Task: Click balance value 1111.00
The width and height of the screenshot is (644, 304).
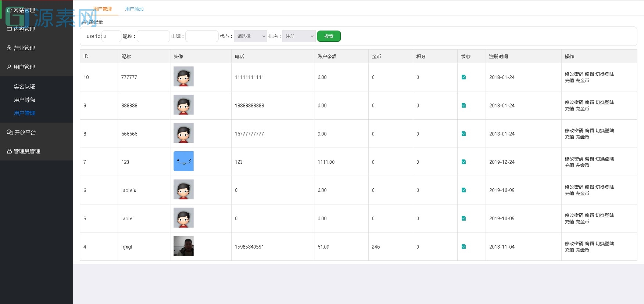Action: click(326, 162)
